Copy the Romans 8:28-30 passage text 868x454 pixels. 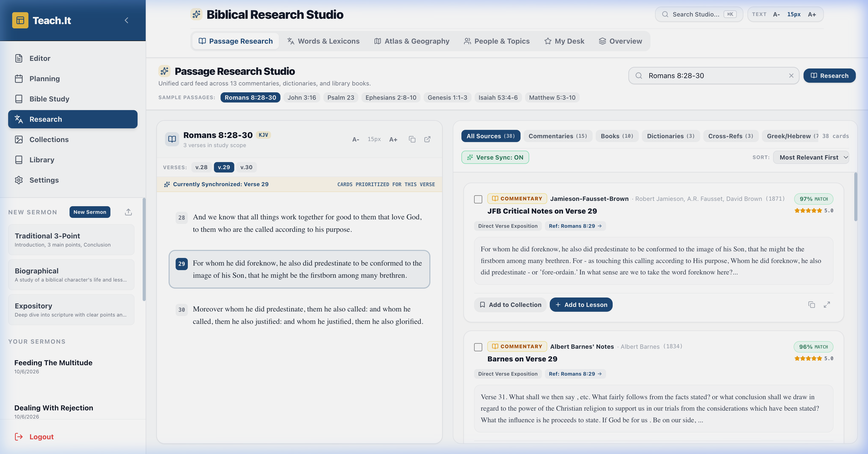click(x=412, y=139)
